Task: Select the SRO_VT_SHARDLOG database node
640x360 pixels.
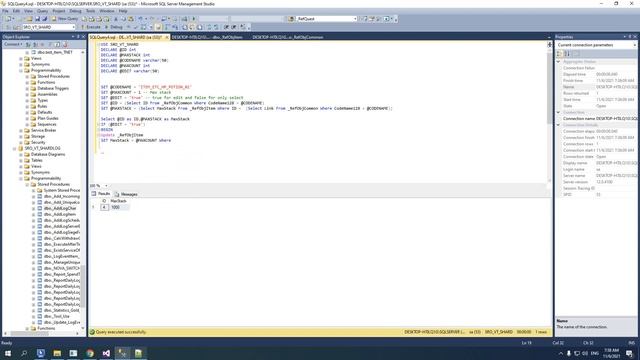Action: (42, 148)
